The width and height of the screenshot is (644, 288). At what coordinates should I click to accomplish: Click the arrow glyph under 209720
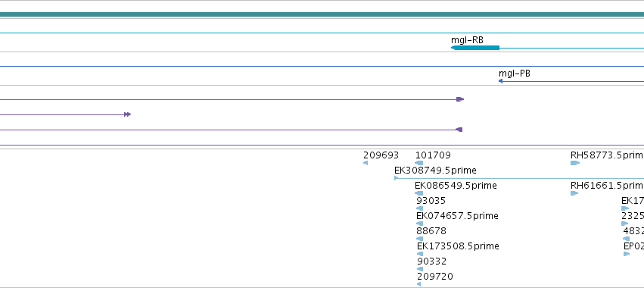click(x=419, y=284)
